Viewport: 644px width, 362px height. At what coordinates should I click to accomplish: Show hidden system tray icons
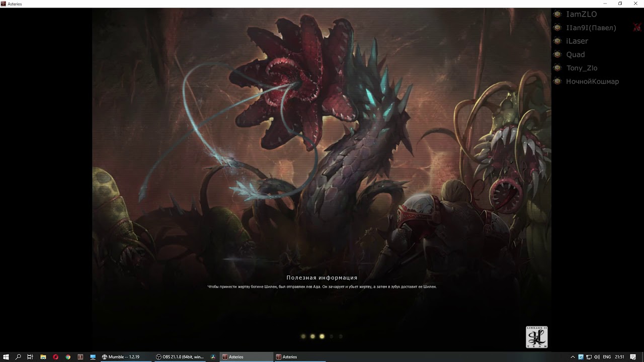[573, 357]
